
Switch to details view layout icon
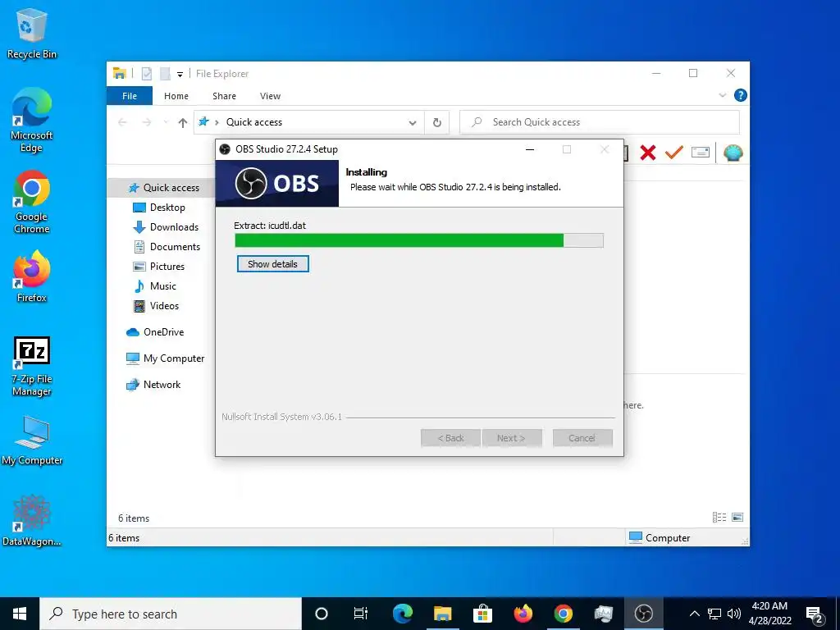719,518
